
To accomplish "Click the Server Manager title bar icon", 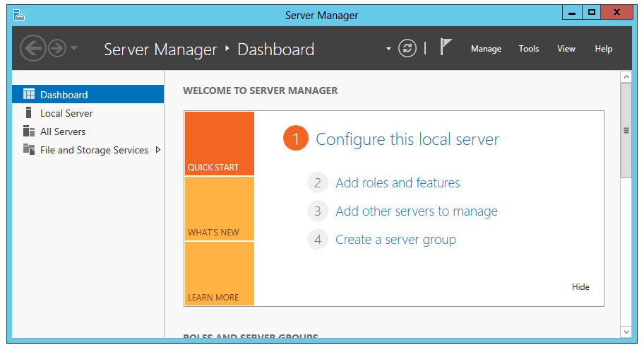I will [x=19, y=15].
